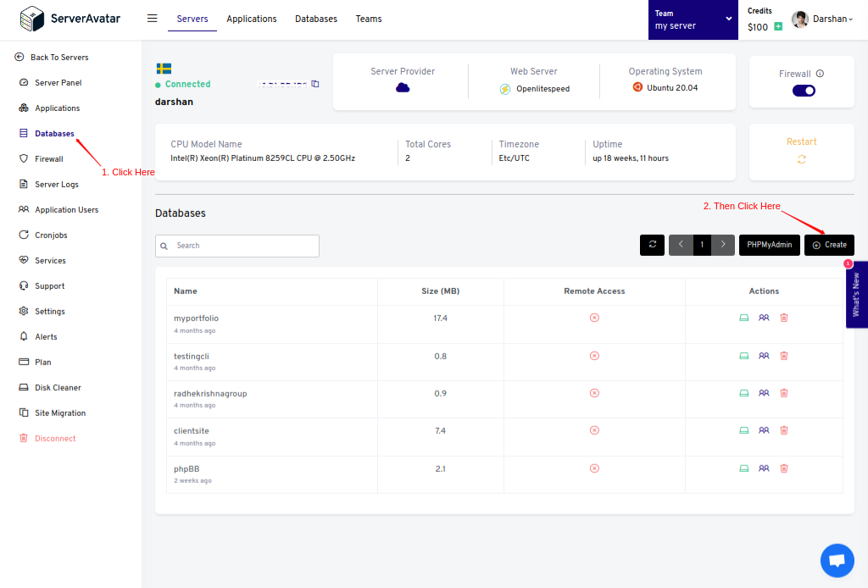Add credits with green plus icon
The image size is (868, 588).
778,26
